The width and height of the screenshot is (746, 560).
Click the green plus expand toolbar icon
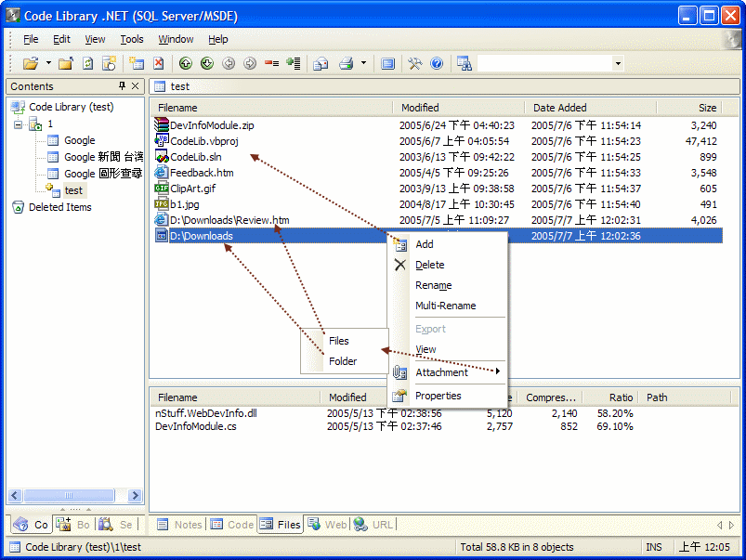[293, 63]
